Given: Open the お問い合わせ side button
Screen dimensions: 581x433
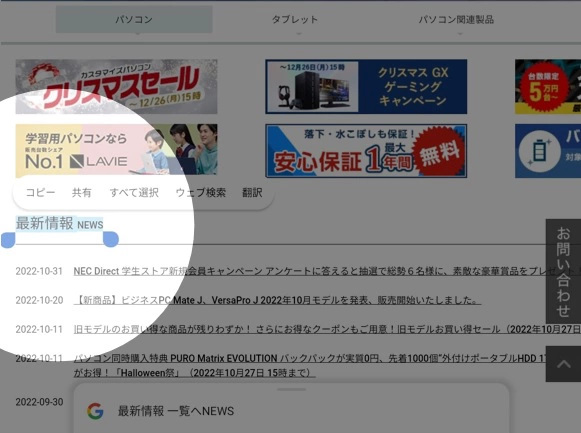Looking at the screenshot, I should coord(563,272).
